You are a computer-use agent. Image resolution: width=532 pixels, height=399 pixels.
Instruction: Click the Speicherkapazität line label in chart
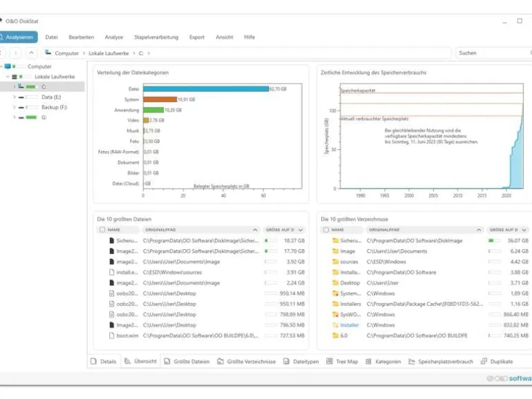pyautogui.click(x=358, y=90)
